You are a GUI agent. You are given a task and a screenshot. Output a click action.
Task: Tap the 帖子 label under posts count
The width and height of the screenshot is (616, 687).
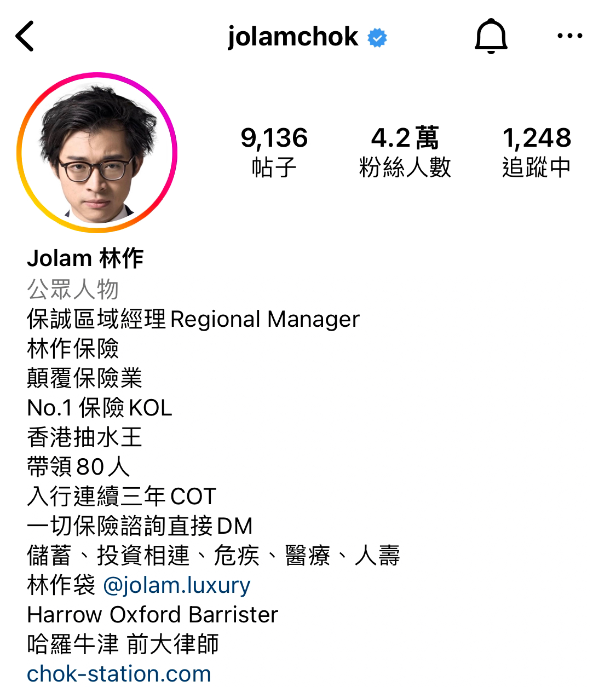[x=274, y=167]
